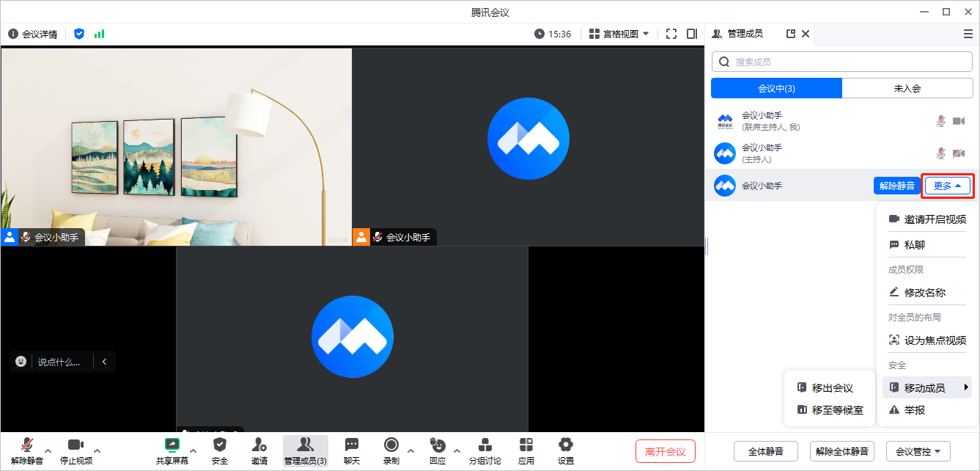This screenshot has width=980, height=471.
Task: Click the 解除全体静音 button
Action: coord(842,451)
